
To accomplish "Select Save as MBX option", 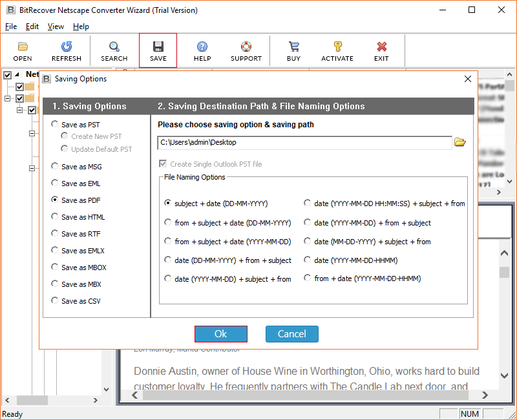I will (x=76, y=284).
